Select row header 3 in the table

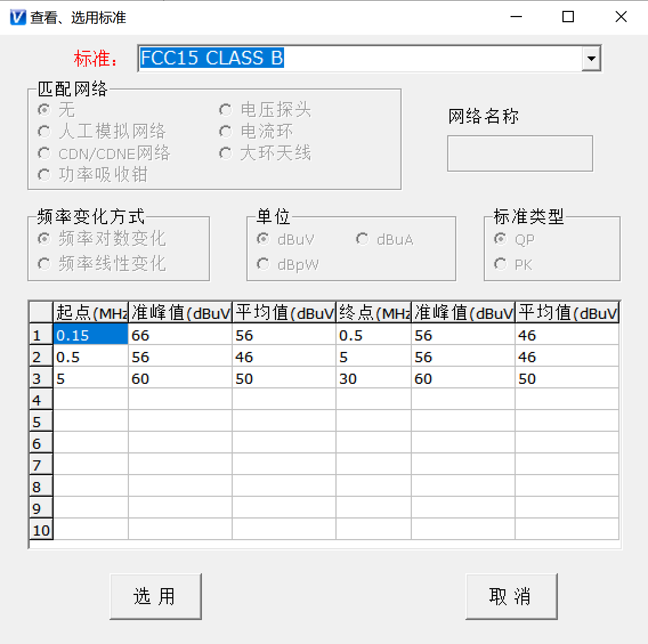point(41,378)
